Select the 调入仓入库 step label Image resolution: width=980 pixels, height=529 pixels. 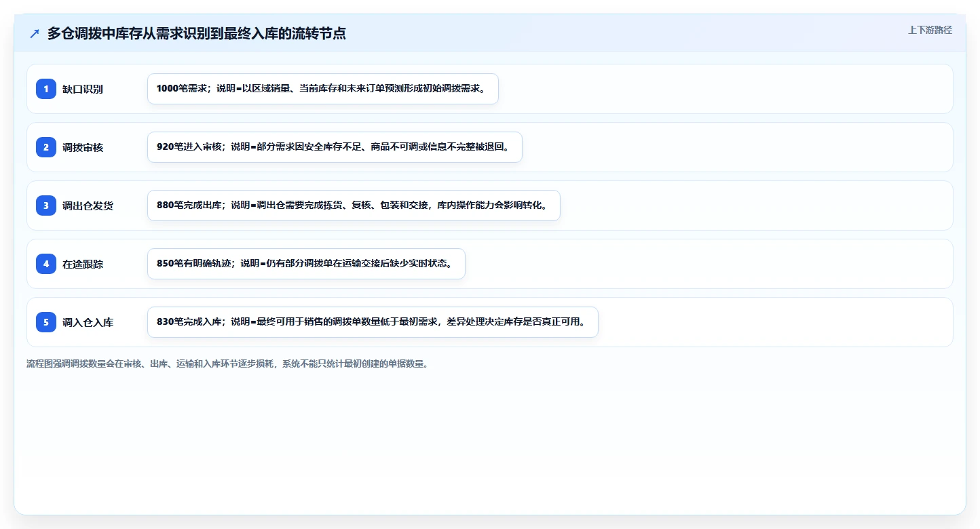click(88, 323)
